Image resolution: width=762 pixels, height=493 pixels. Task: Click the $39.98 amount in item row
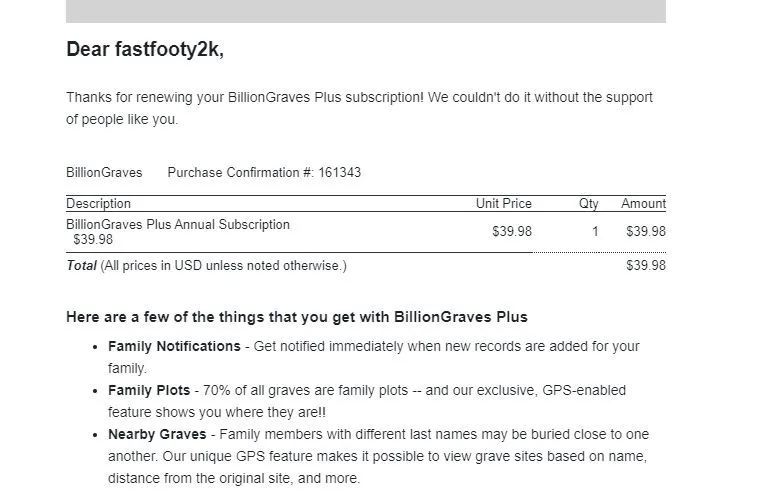click(646, 231)
